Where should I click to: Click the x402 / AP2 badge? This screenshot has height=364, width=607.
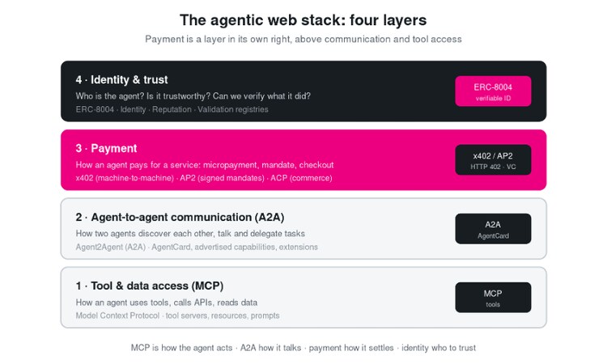(x=493, y=160)
